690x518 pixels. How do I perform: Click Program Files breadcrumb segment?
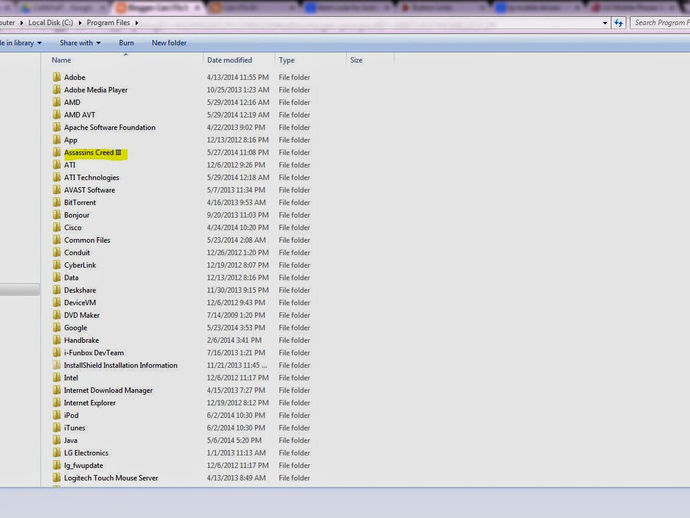pos(108,23)
